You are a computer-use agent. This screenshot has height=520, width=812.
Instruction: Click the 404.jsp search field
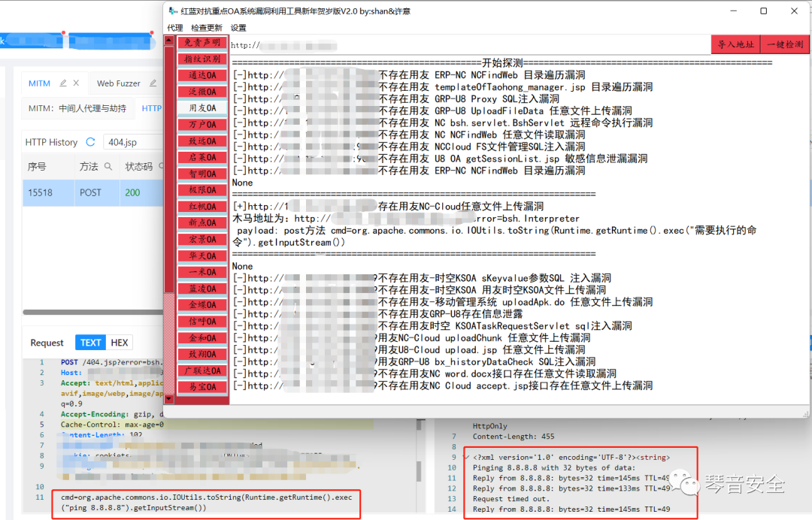(x=134, y=142)
